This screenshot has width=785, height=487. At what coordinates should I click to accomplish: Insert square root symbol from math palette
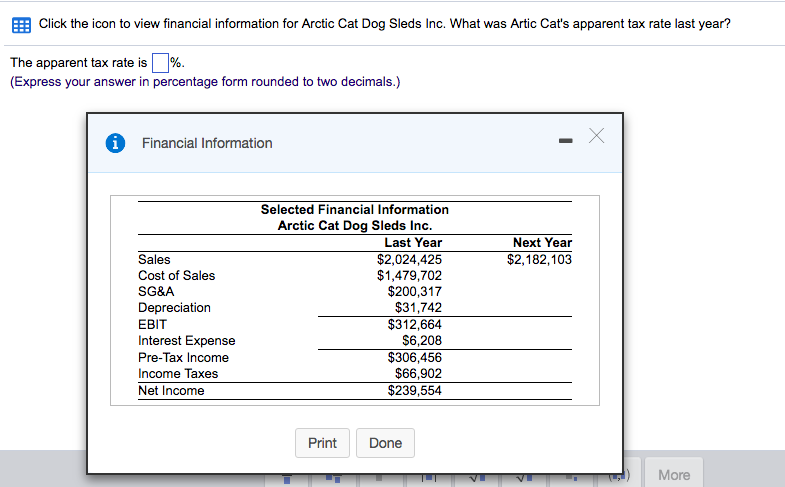[x=474, y=476]
